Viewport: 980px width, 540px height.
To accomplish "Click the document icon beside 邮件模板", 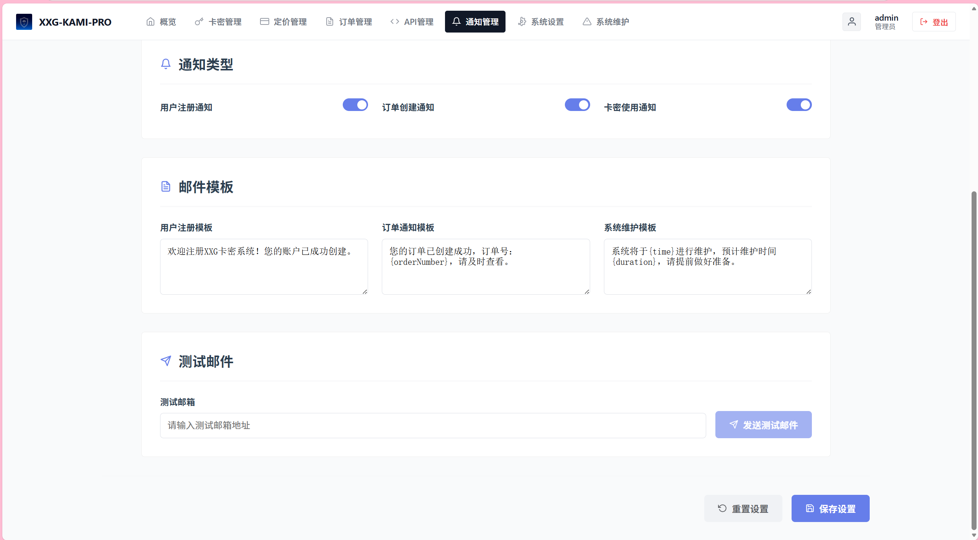I will coord(166,186).
